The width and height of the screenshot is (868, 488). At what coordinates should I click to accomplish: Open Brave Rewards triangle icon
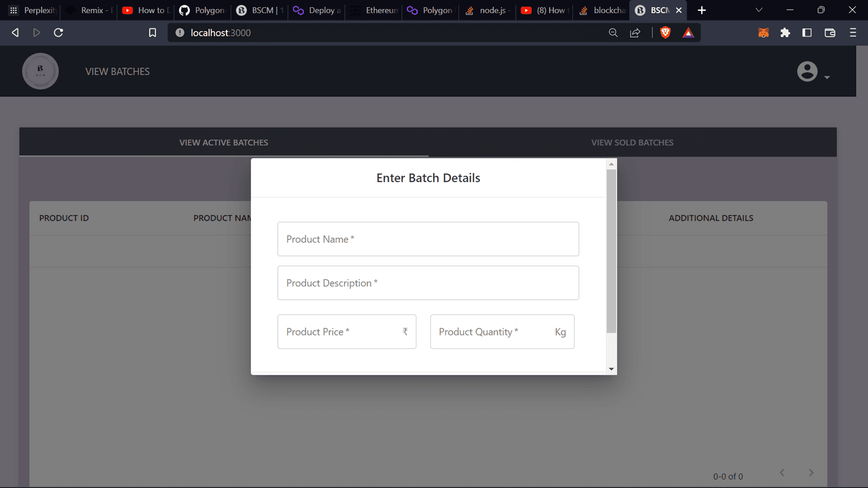tap(688, 33)
